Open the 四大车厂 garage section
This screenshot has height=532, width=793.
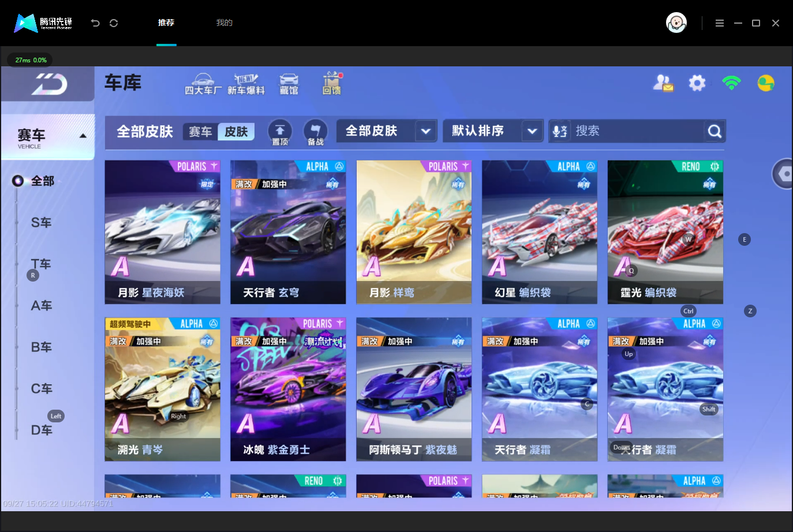[x=203, y=84]
